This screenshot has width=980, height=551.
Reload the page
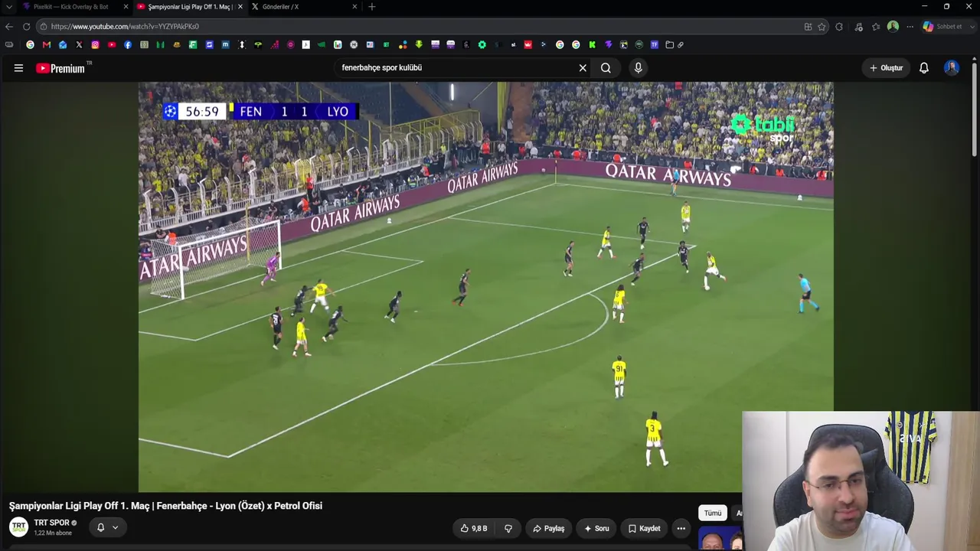click(26, 27)
